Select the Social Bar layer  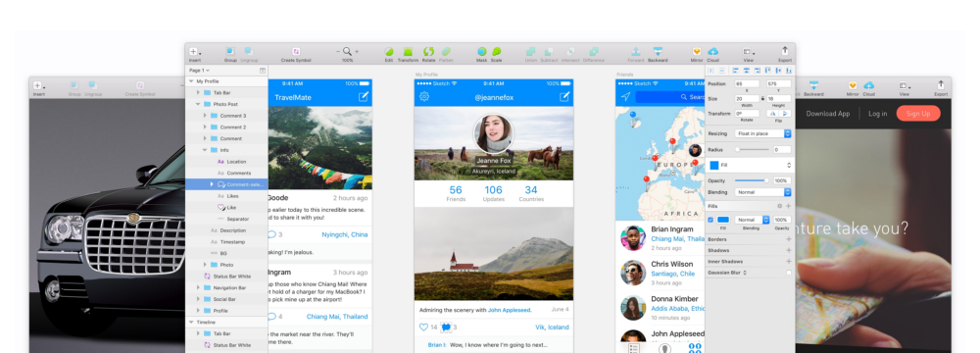pos(226,299)
